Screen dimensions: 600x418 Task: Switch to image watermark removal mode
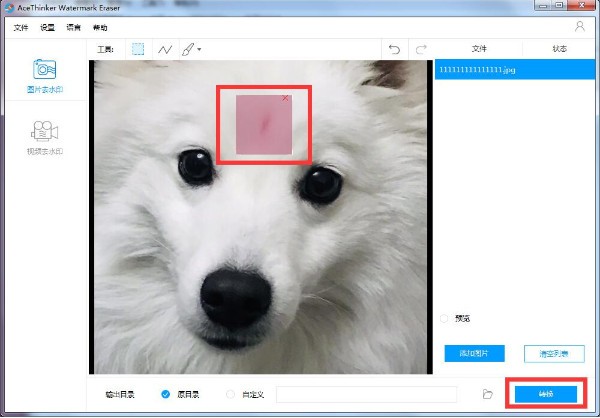pyautogui.click(x=45, y=76)
